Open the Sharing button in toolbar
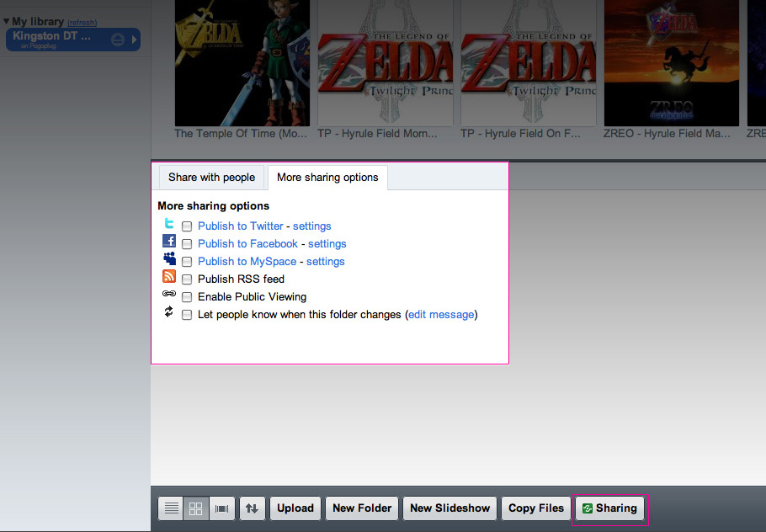Viewport: 766px width, 532px height. tap(609, 508)
